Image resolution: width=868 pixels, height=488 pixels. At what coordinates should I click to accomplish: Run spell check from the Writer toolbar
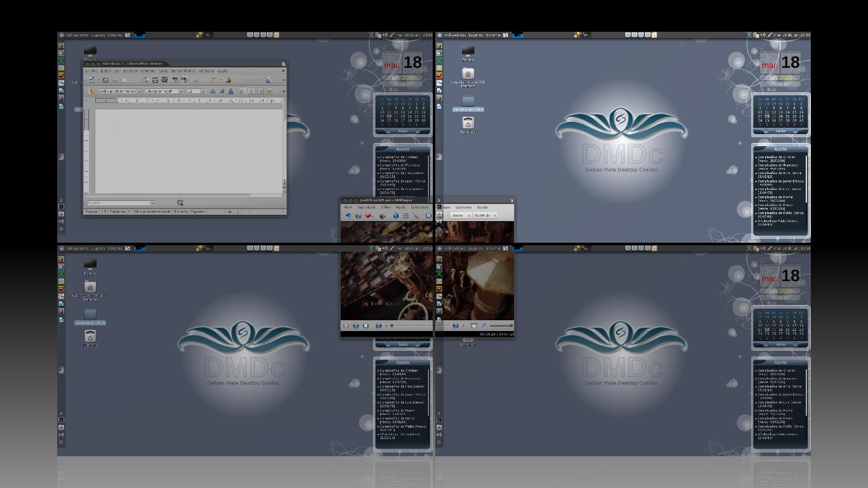coord(175,79)
